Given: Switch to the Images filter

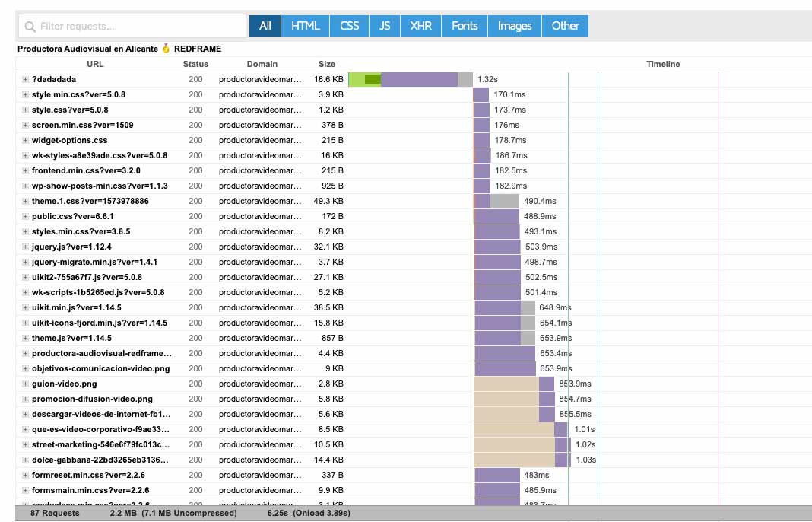Looking at the screenshot, I should pos(514,26).
